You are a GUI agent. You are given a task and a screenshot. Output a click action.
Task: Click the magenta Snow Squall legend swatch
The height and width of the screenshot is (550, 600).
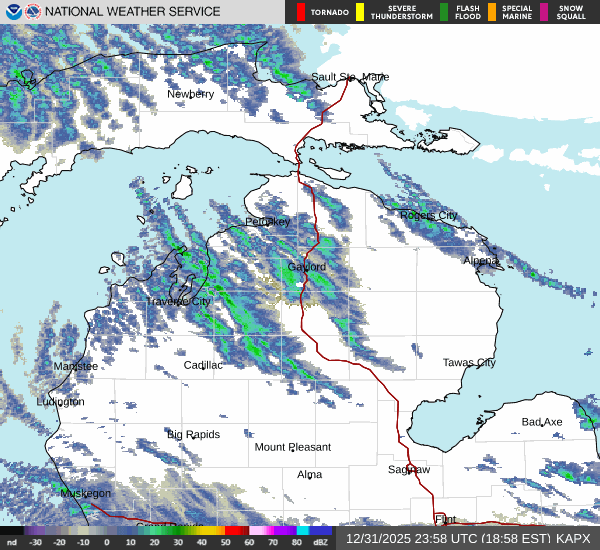pos(545,12)
